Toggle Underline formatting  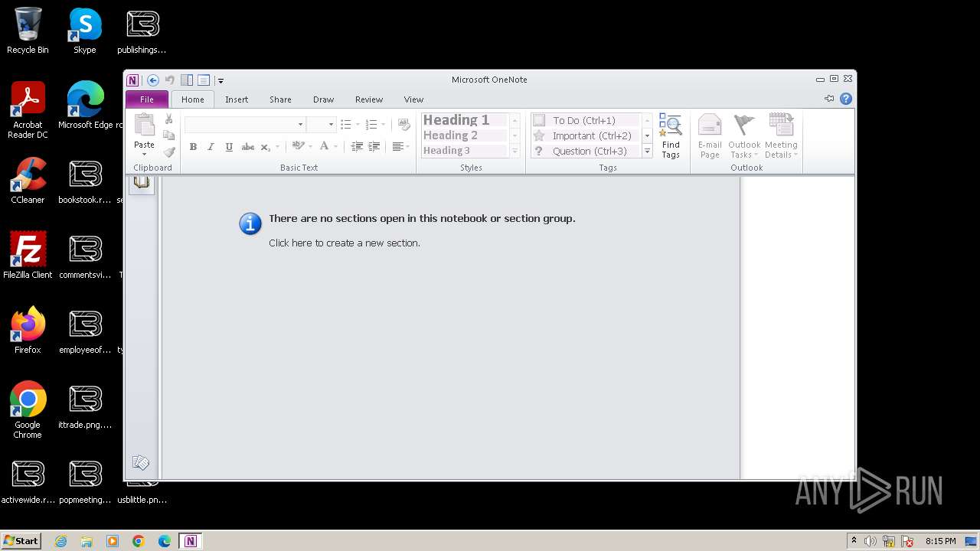pyautogui.click(x=229, y=147)
